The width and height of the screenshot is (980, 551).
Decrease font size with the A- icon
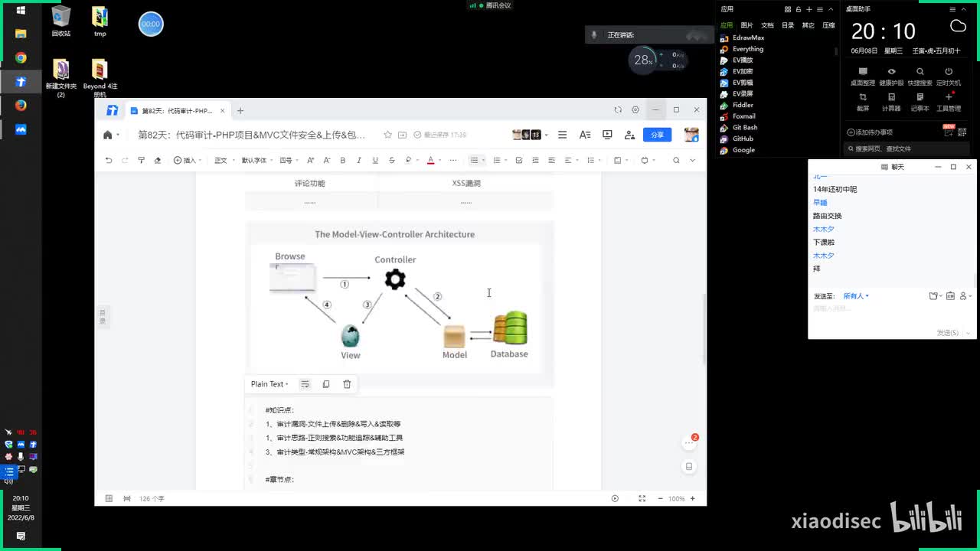tap(327, 160)
